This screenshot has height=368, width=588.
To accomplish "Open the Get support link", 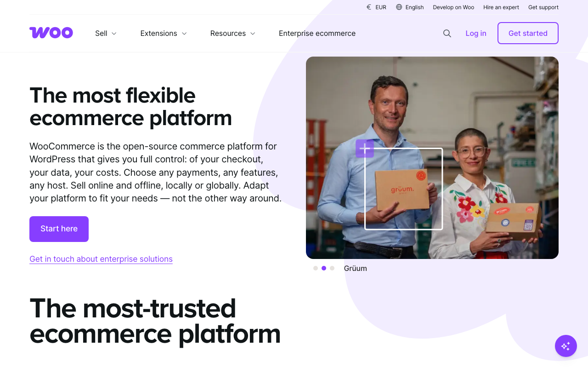I will [x=543, y=7].
